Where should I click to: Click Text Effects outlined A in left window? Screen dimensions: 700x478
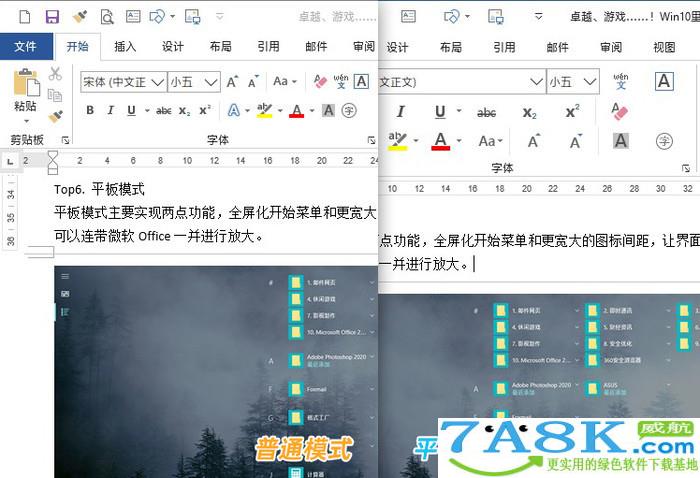click(x=233, y=110)
